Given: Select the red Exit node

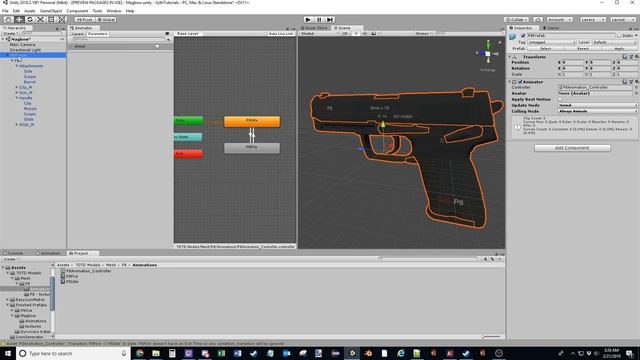Looking at the screenshot, I should (x=188, y=154).
